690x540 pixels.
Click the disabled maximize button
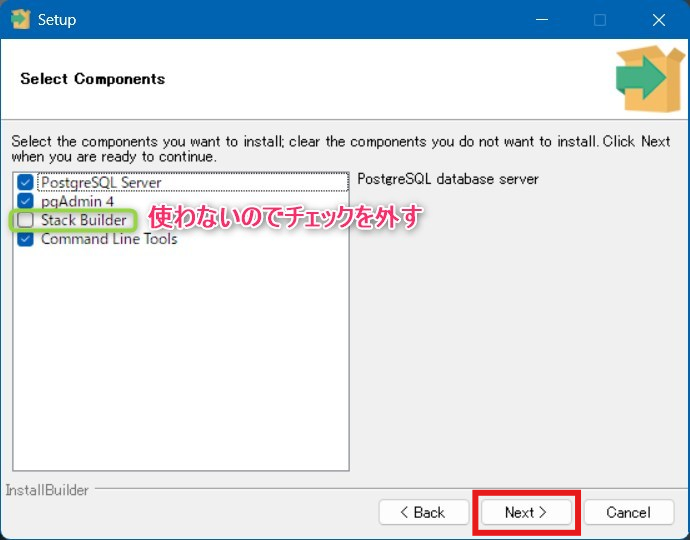pyautogui.click(x=600, y=20)
